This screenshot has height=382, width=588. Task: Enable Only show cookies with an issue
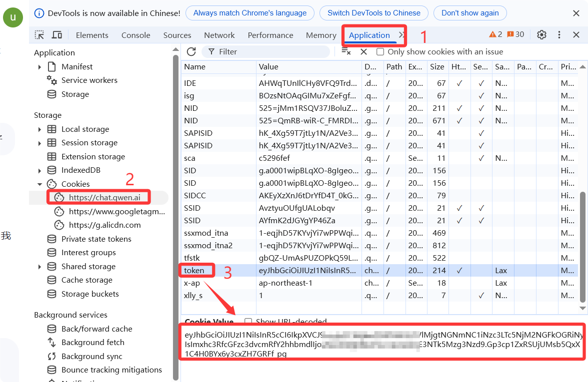[x=380, y=52]
